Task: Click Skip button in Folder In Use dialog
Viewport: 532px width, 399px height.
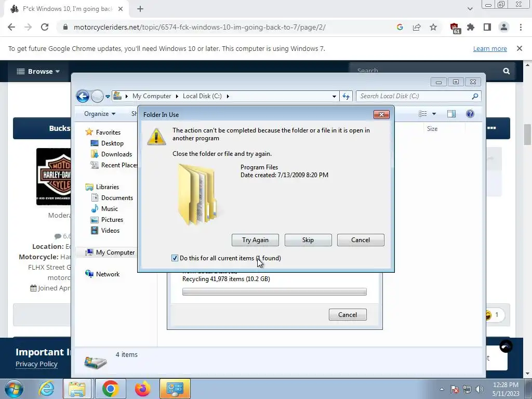Action: pos(308,240)
